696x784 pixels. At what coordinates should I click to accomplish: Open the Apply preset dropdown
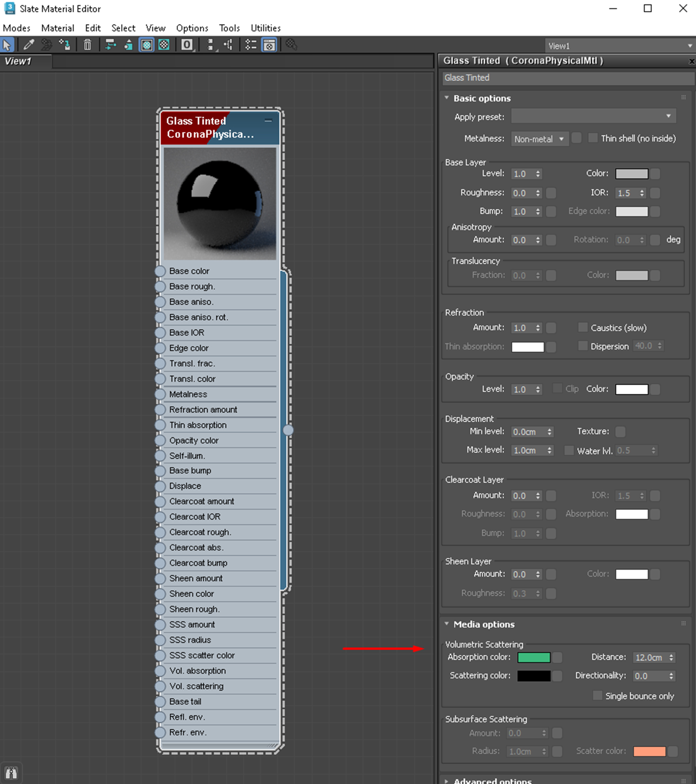click(593, 116)
